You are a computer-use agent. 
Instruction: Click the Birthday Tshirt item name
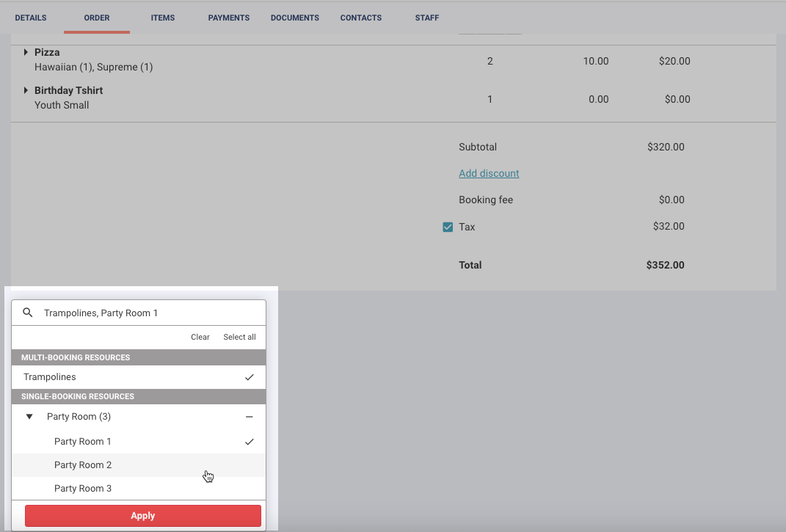coord(69,90)
